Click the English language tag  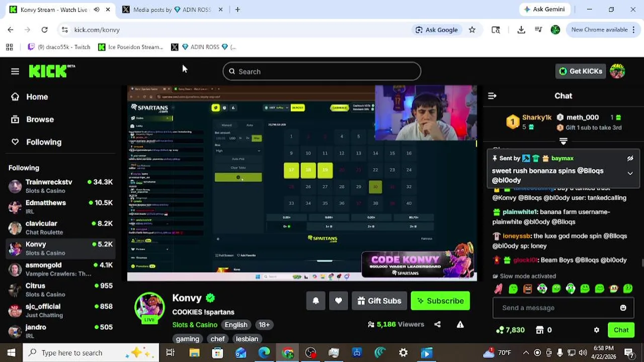tap(236, 324)
